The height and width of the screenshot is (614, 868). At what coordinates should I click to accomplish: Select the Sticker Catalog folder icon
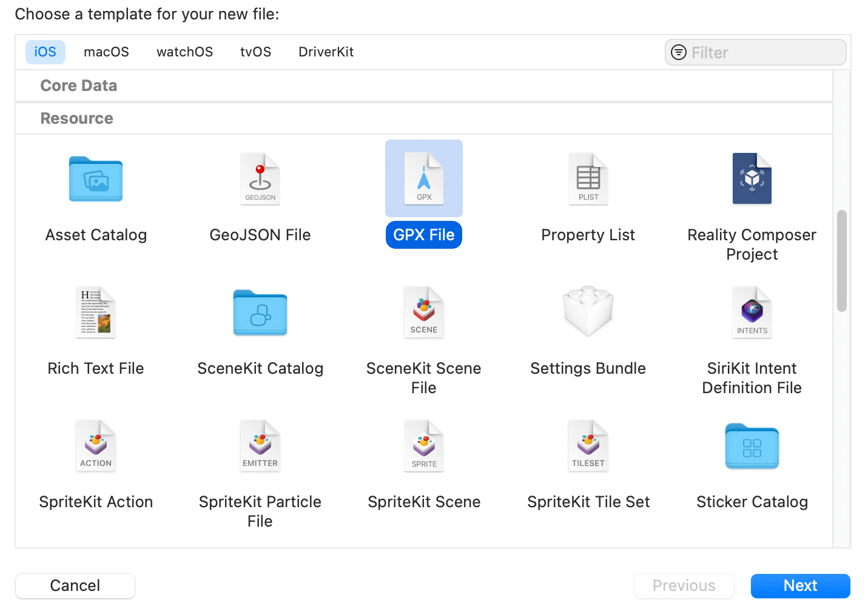coord(752,447)
